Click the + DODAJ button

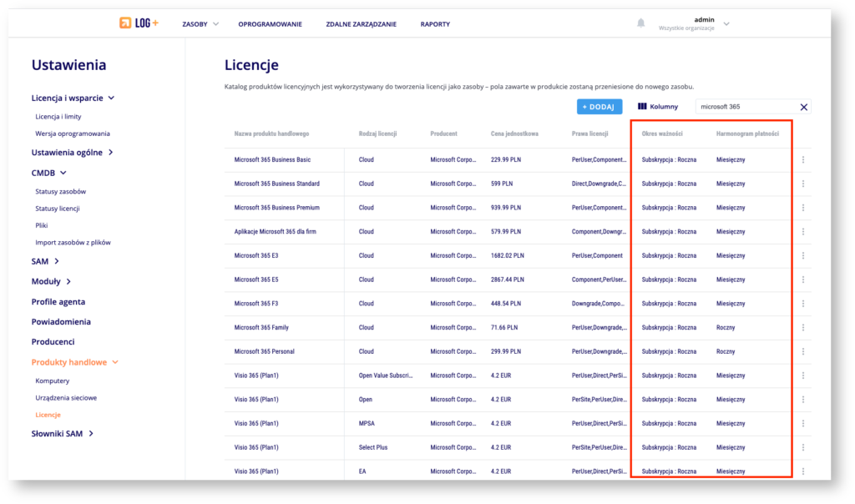click(x=599, y=107)
